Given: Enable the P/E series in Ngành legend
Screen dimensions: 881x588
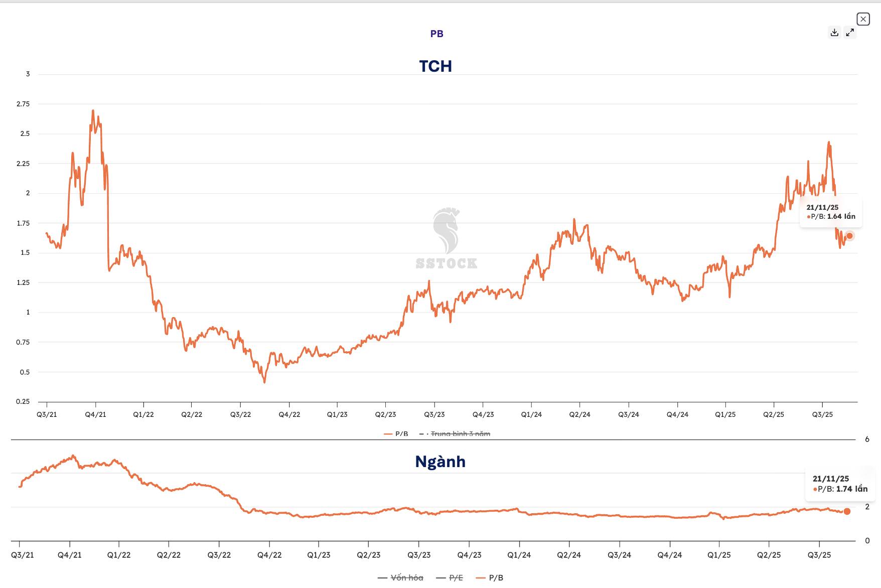Looking at the screenshot, I should [x=450, y=578].
